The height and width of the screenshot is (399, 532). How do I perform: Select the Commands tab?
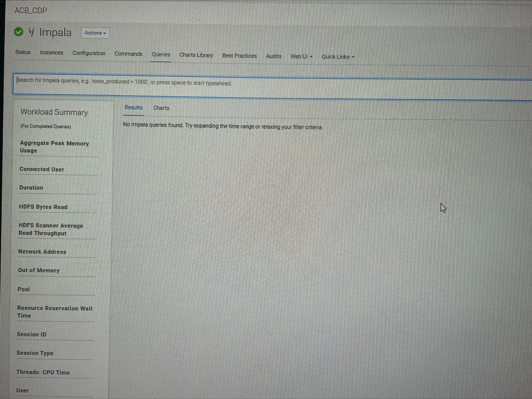click(128, 54)
